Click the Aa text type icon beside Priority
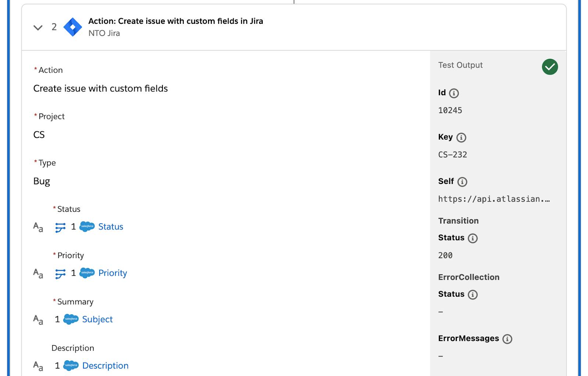Screen dimensions: 588x376 (38, 274)
